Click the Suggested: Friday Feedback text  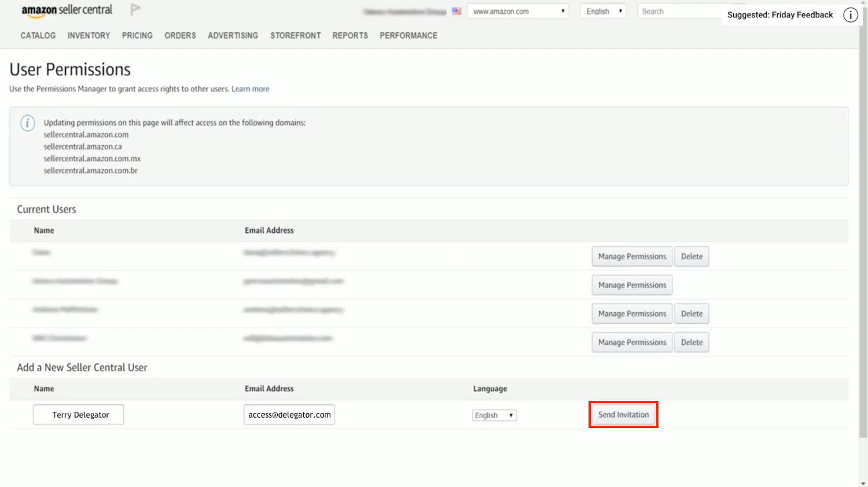tap(780, 15)
